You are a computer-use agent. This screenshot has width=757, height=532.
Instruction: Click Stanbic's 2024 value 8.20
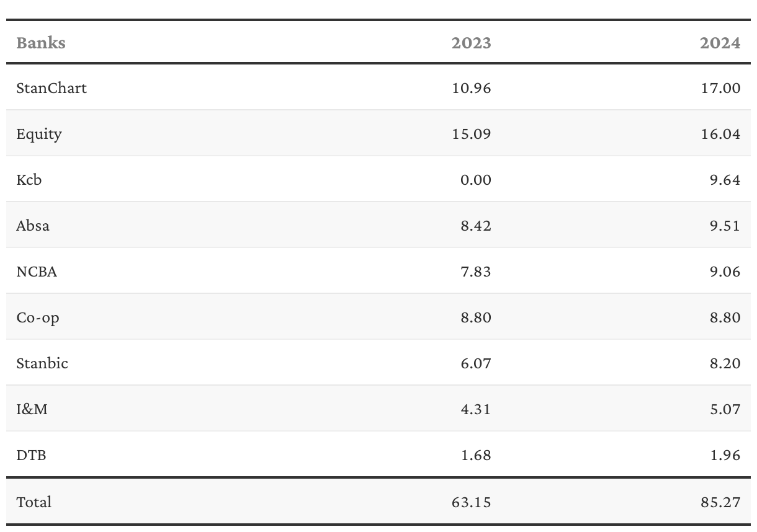click(725, 363)
